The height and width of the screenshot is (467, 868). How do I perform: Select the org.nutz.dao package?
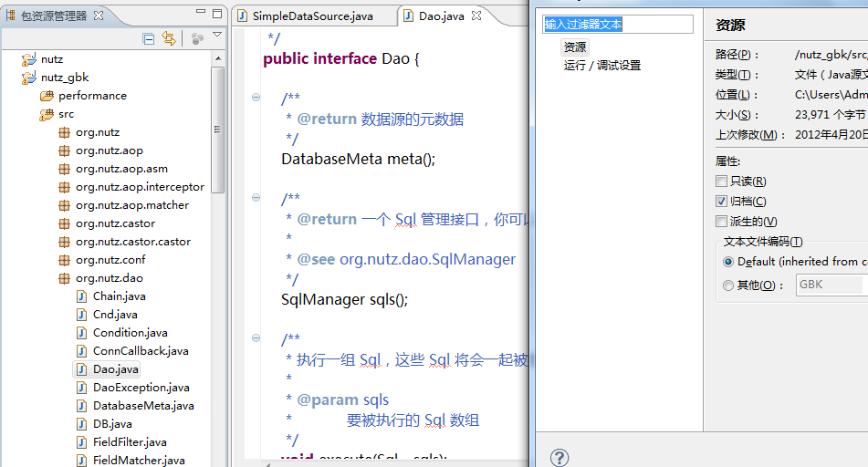(109, 278)
